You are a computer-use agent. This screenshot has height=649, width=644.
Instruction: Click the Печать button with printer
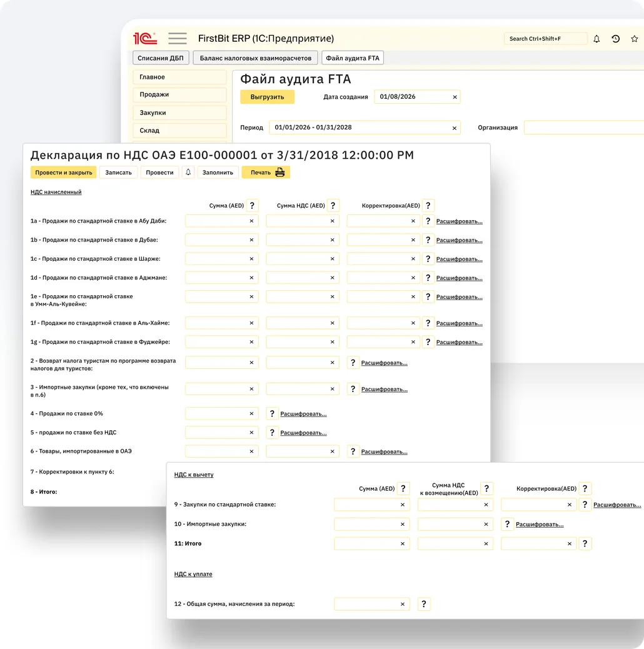point(266,173)
